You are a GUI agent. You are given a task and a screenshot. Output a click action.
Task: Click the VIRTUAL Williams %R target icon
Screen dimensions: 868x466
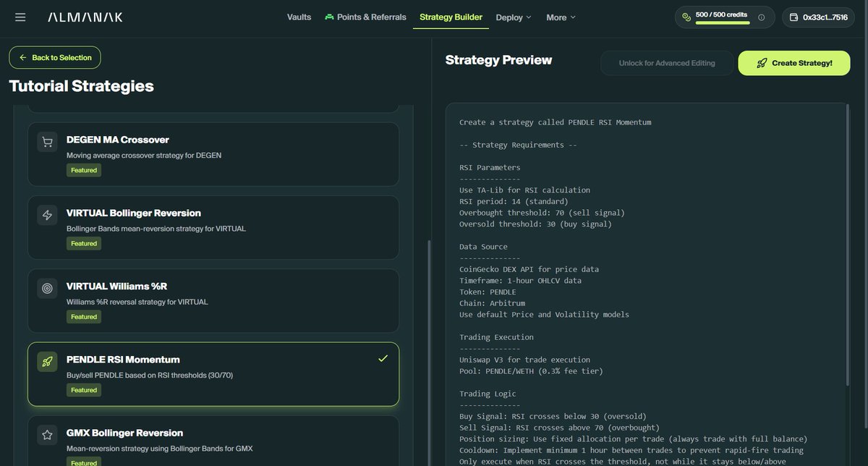click(x=48, y=289)
